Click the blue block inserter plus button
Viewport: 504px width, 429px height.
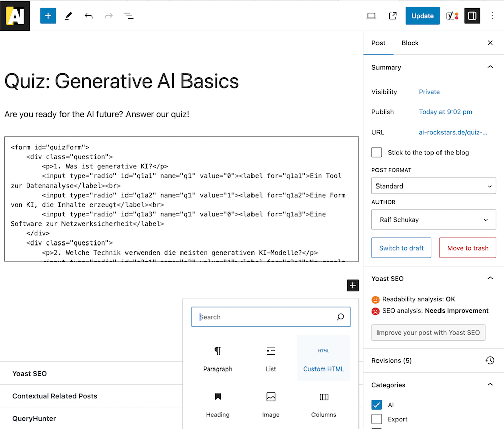[48, 16]
